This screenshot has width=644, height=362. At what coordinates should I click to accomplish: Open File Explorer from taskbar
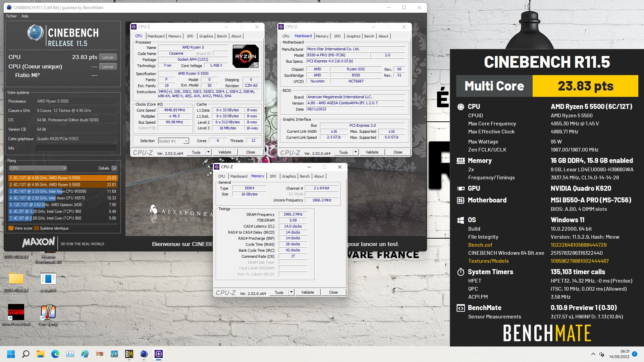pos(41,354)
